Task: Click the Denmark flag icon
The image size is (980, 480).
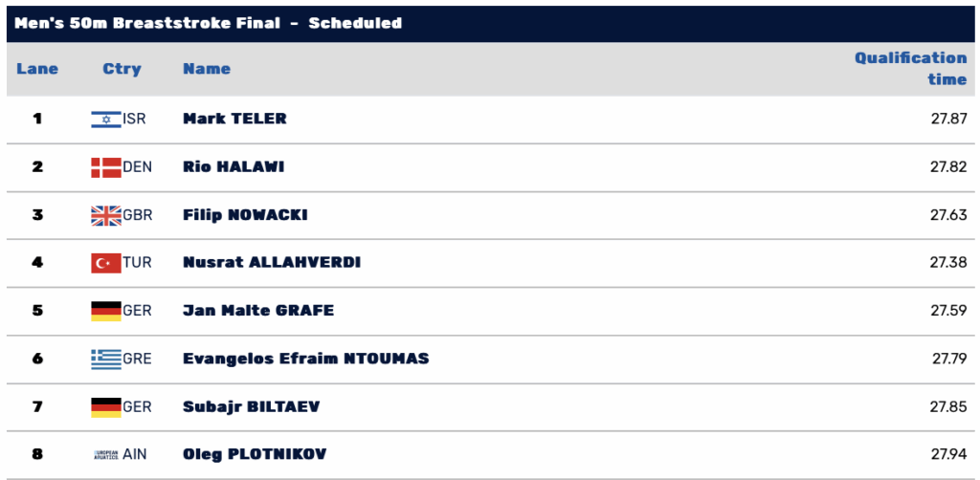Action: click(105, 167)
